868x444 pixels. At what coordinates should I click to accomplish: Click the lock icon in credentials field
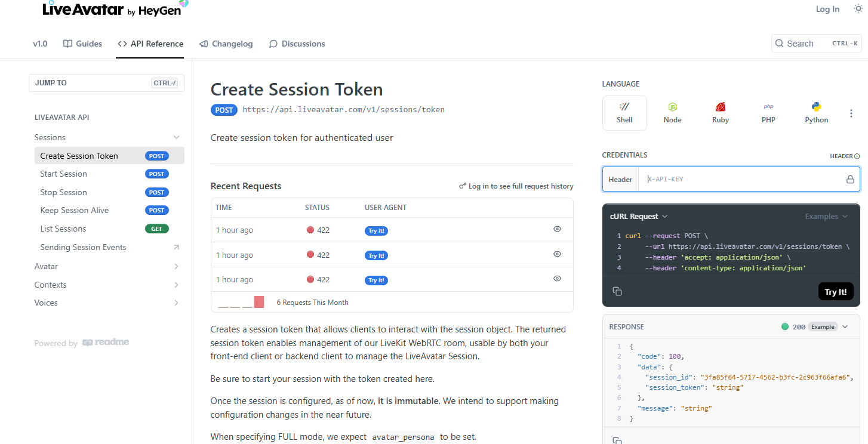pyautogui.click(x=850, y=179)
